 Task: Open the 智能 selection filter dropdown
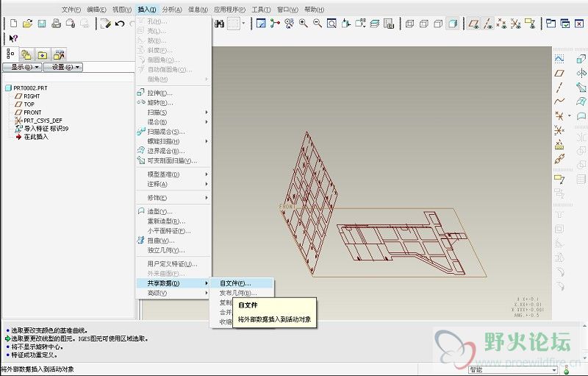tap(512, 370)
